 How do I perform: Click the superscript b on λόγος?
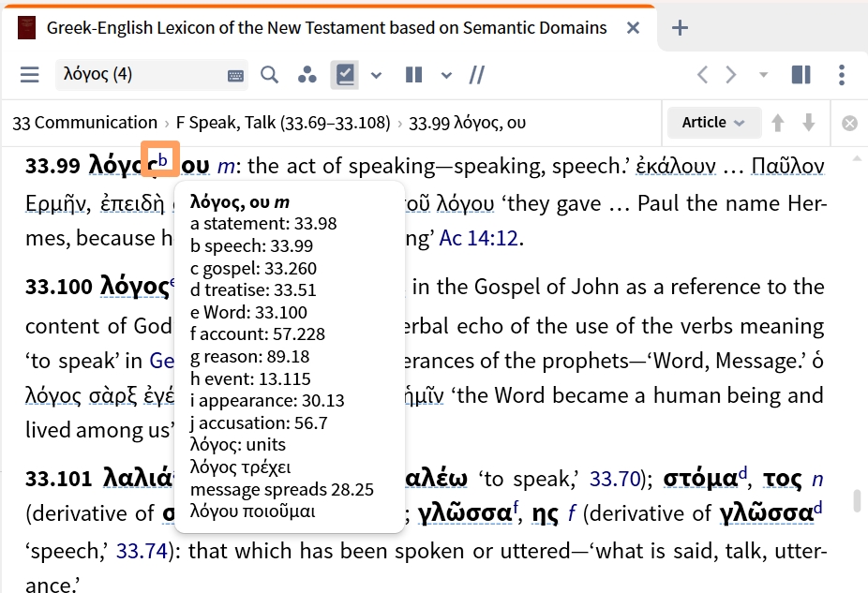pos(162,160)
